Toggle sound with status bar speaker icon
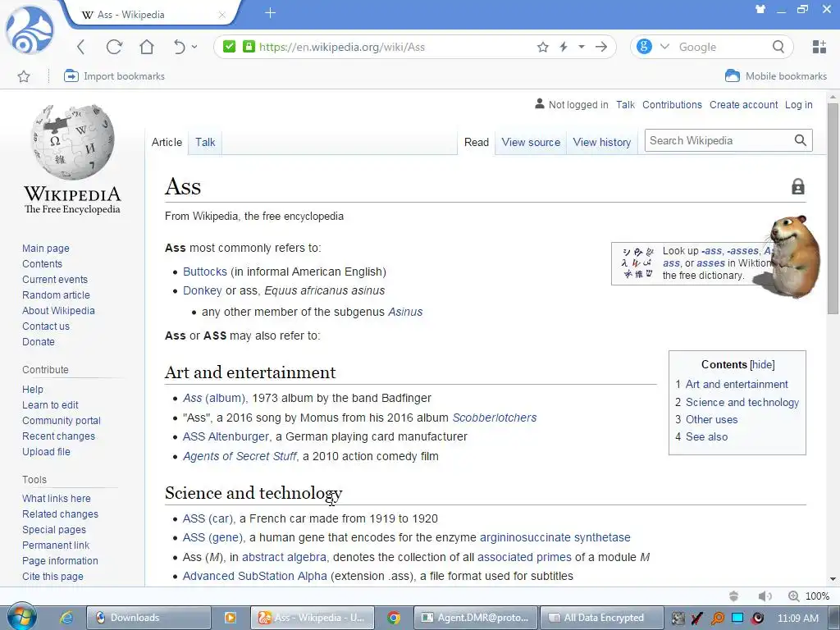Viewport: 840px width, 630px height. point(765,596)
